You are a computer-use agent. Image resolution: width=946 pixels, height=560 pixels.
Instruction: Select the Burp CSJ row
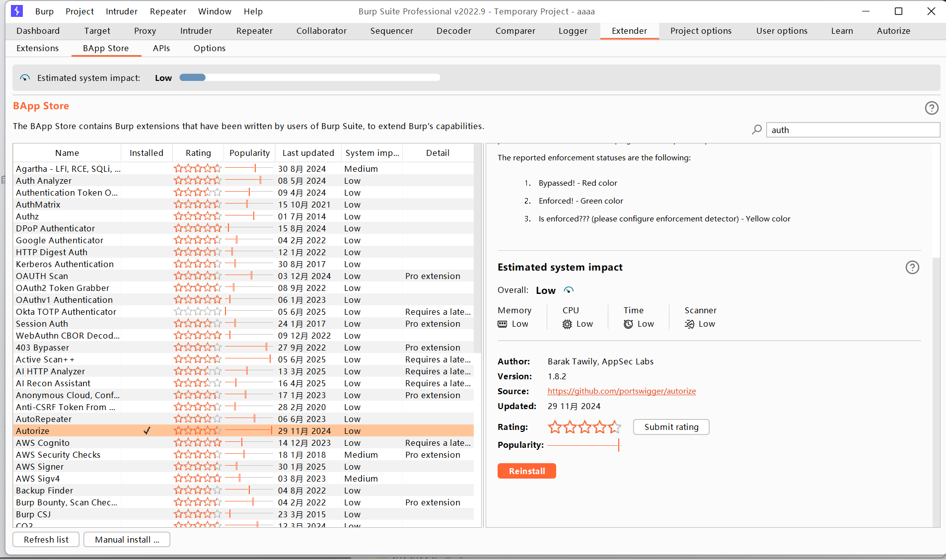click(243, 514)
